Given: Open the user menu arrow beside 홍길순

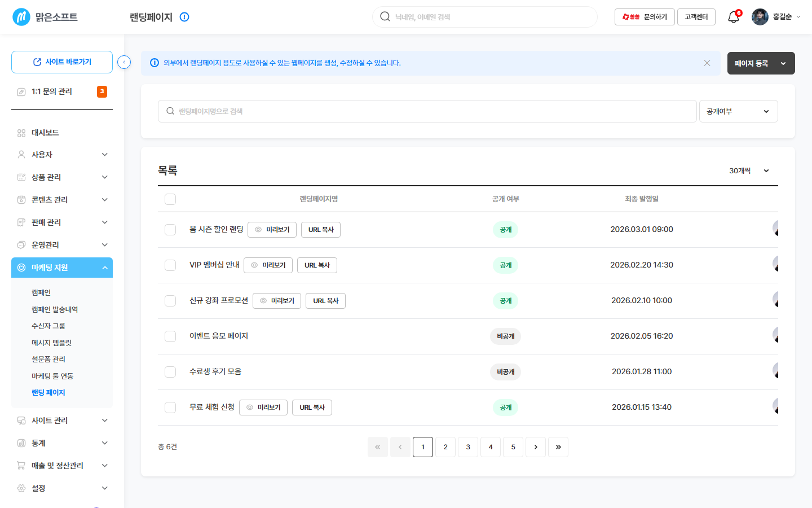Looking at the screenshot, I should [x=798, y=17].
